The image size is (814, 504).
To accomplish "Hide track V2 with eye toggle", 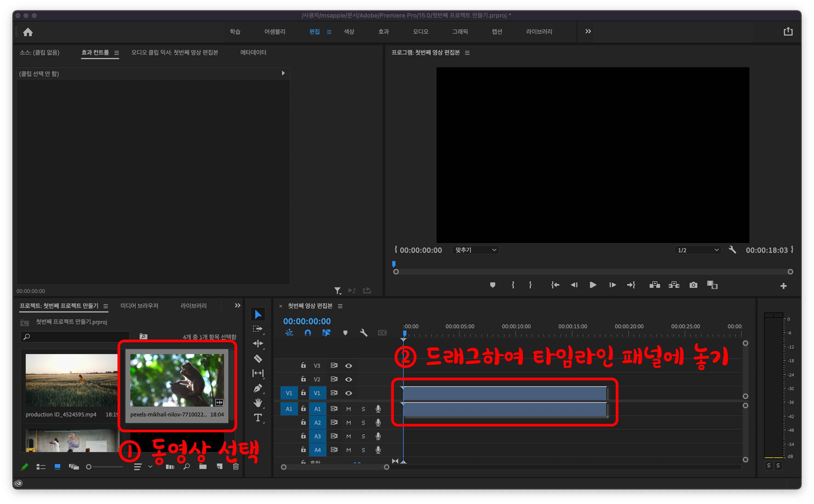I will pyautogui.click(x=348, y=379).
